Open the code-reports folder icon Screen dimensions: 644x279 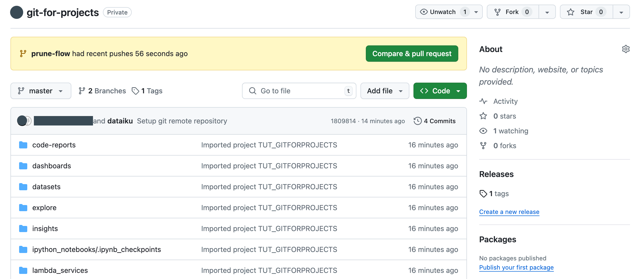(23, 145)
